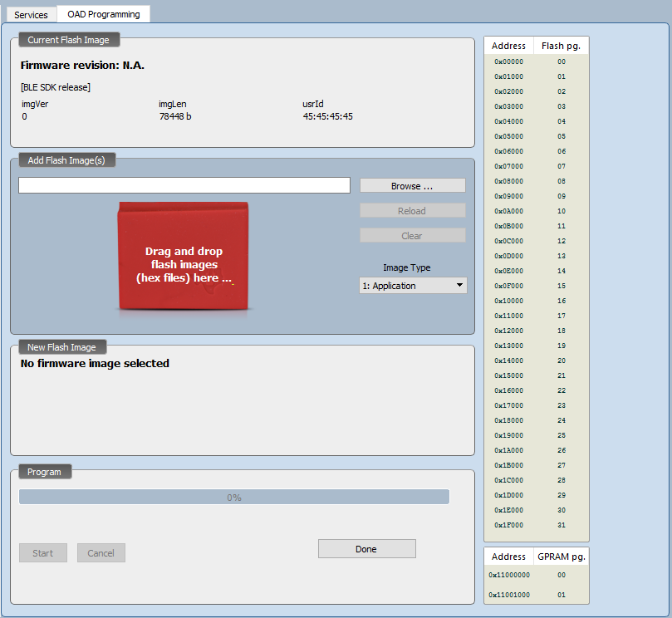Click the Done button
This screenshot has width=672, height=618.
(366, 549)
